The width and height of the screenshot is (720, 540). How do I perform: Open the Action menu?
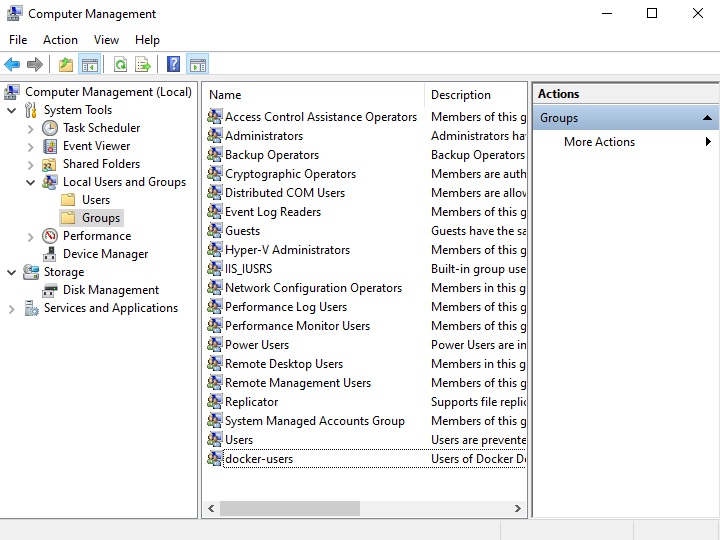coord(60,40)
